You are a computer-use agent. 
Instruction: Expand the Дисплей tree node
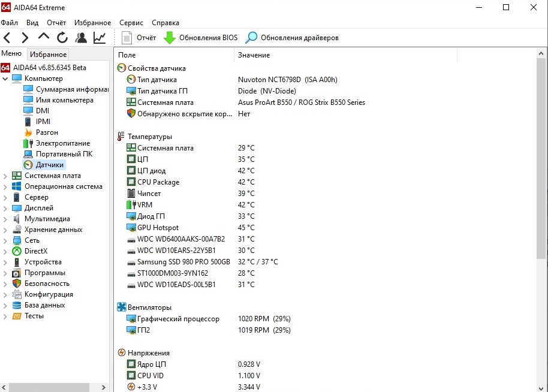(x=5, y=209)
